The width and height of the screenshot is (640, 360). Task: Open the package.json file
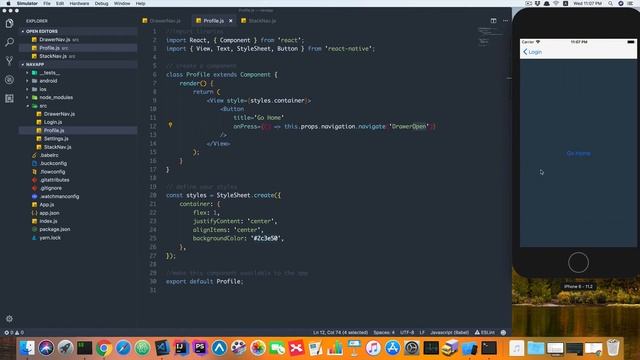click(55, 229)
